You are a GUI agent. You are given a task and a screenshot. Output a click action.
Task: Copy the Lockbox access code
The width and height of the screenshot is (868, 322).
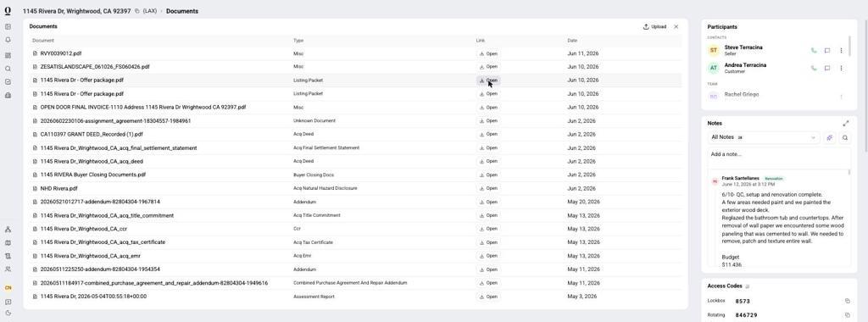click(847, 301)
